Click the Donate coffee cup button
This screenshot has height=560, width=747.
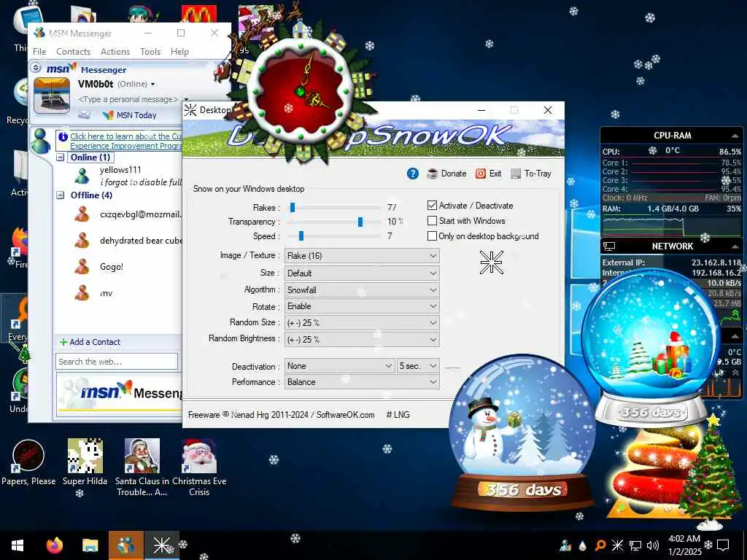446,174
